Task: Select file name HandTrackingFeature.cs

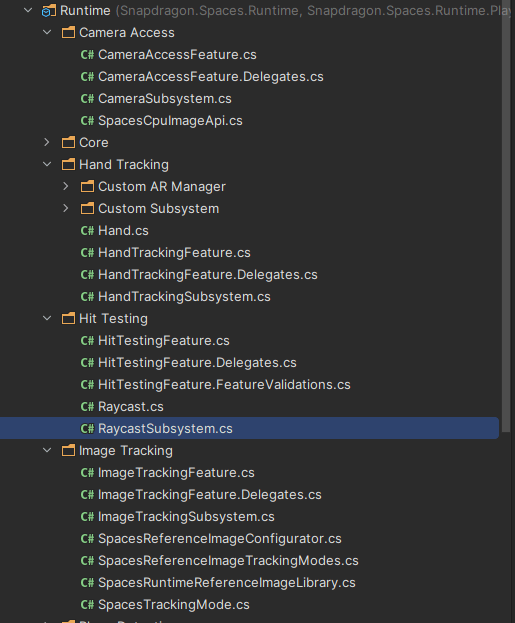Action: [174, 253]
